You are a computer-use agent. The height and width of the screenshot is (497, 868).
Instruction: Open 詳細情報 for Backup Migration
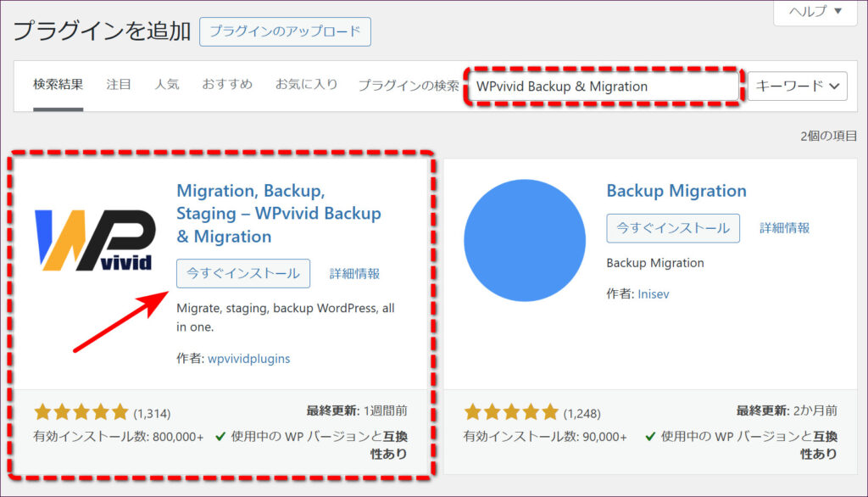click(784, 228)
